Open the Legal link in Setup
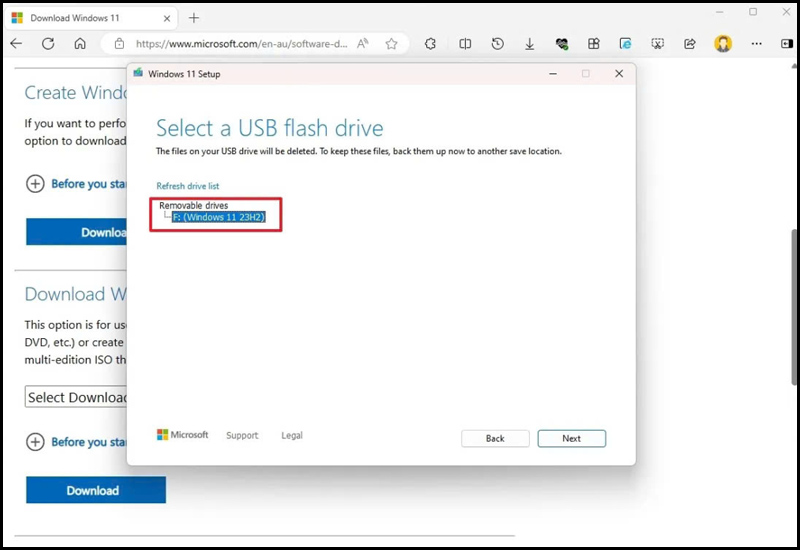 292,435
